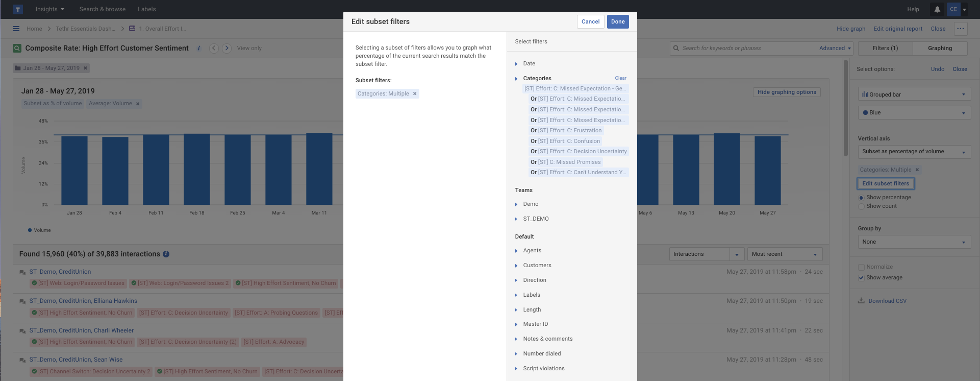Open the Blue color dropdown
The image size is (980, 381).
pos(914,112)
